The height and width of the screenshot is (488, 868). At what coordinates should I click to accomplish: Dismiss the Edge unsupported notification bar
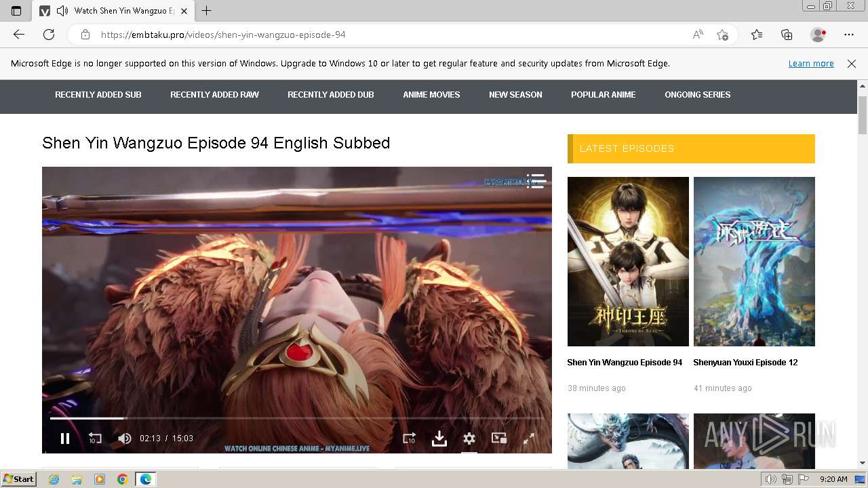(x=852, y=64)
